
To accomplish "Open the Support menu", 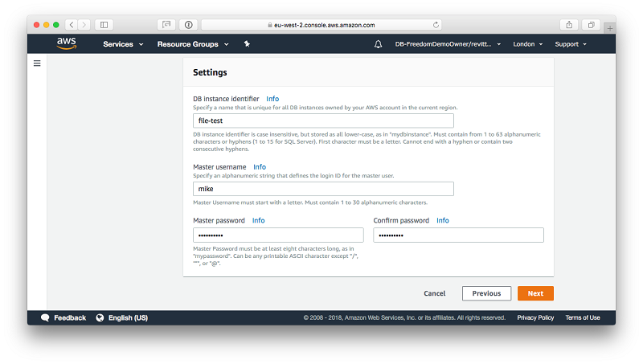I will (570, 44).
